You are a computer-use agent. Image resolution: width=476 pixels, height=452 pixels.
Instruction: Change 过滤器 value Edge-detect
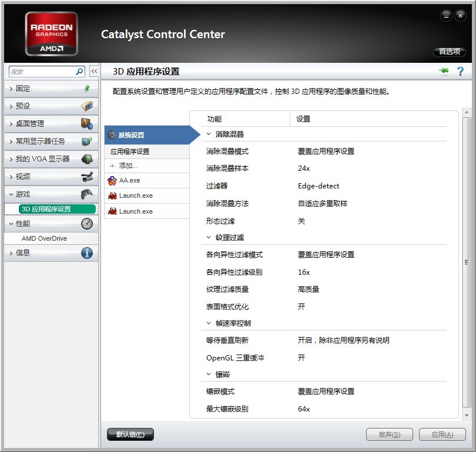point(319,186)
